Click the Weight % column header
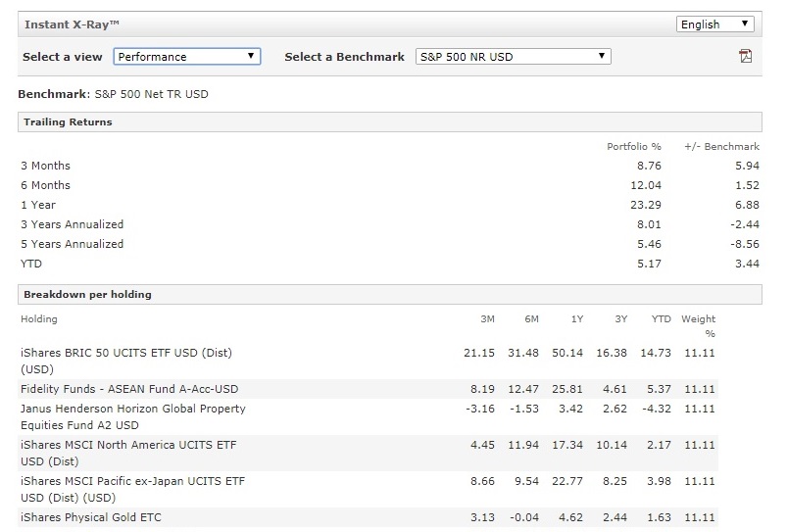 [698, 326]
